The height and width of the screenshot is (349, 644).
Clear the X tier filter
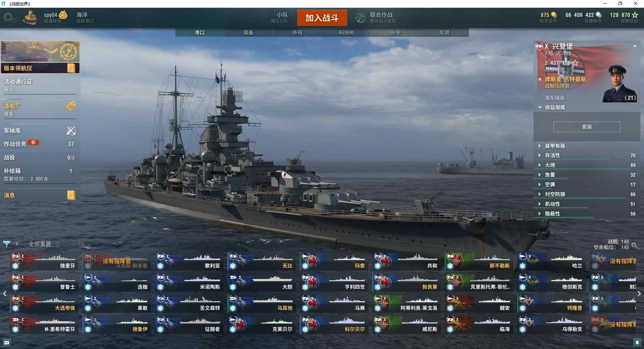click(17, 244)
